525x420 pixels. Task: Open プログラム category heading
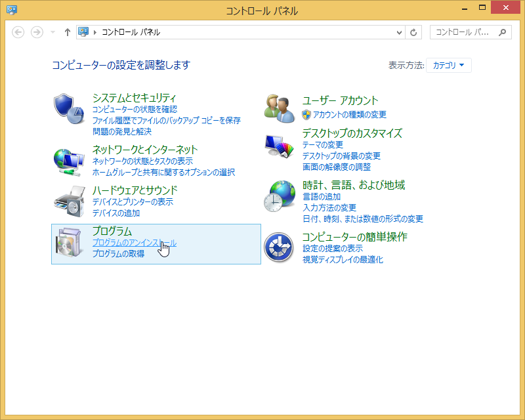pos(112,231)
